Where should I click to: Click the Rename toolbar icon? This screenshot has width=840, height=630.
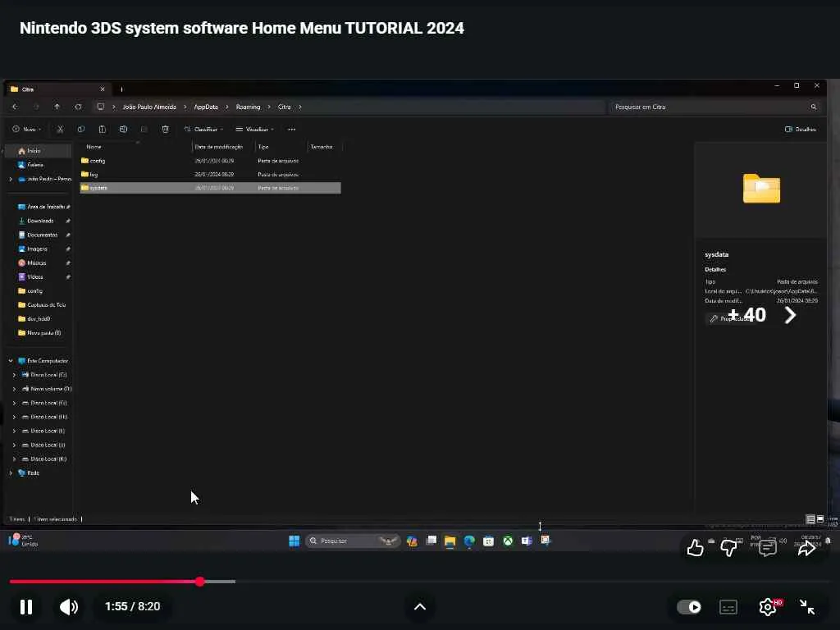point(123,129)
